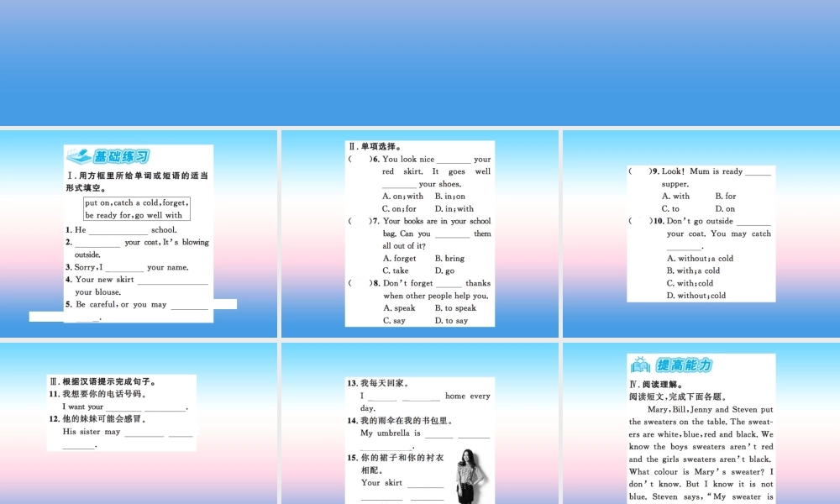Image resolution: width=840 pixels, height=504 pixels.
Task: Select option 'C. take' in question 7
Action: 396,270
